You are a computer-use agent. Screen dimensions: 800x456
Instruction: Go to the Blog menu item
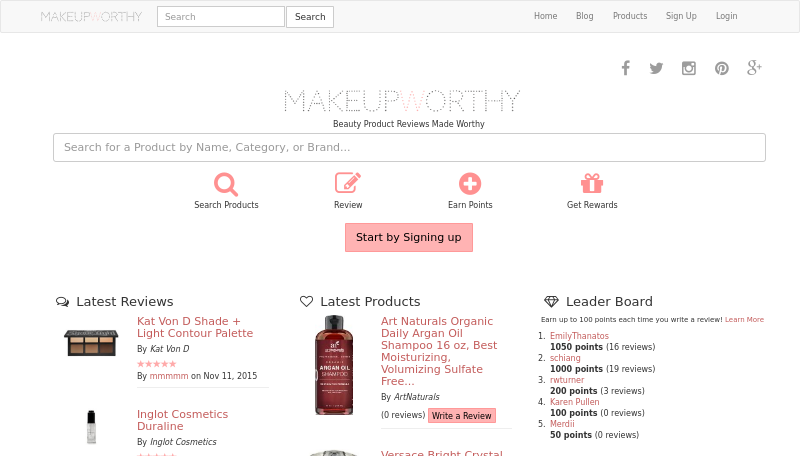coord(585,16)
